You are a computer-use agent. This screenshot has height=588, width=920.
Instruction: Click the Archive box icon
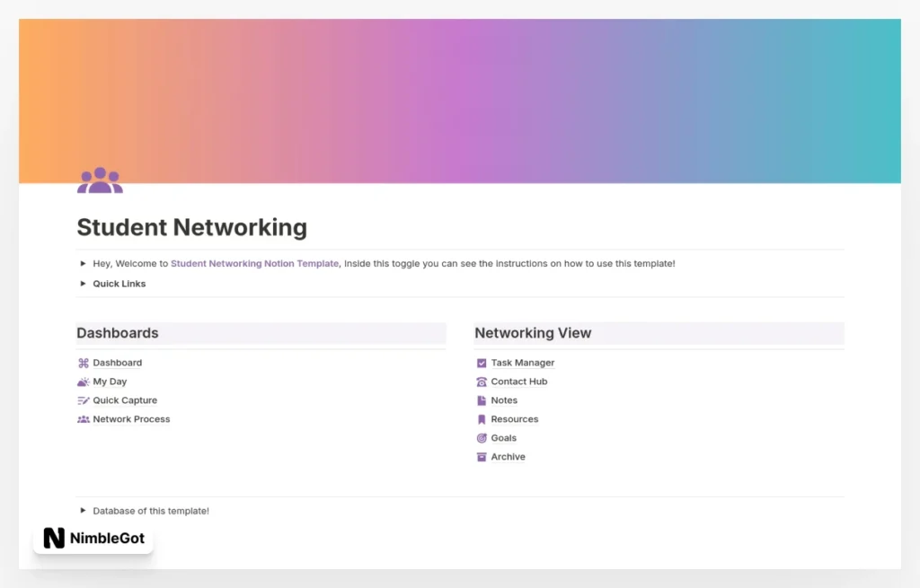(x=482, y=457)
